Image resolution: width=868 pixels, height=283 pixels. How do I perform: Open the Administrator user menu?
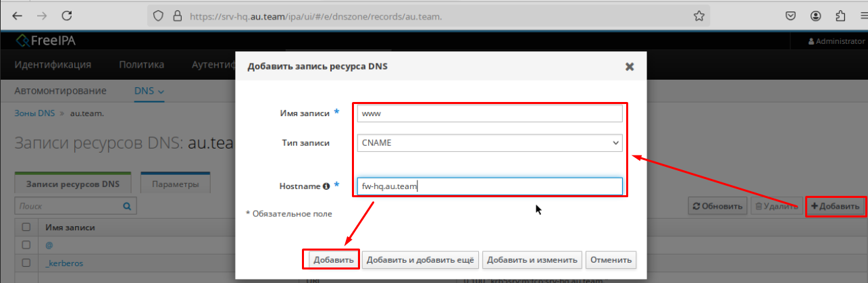pos(836,41)
